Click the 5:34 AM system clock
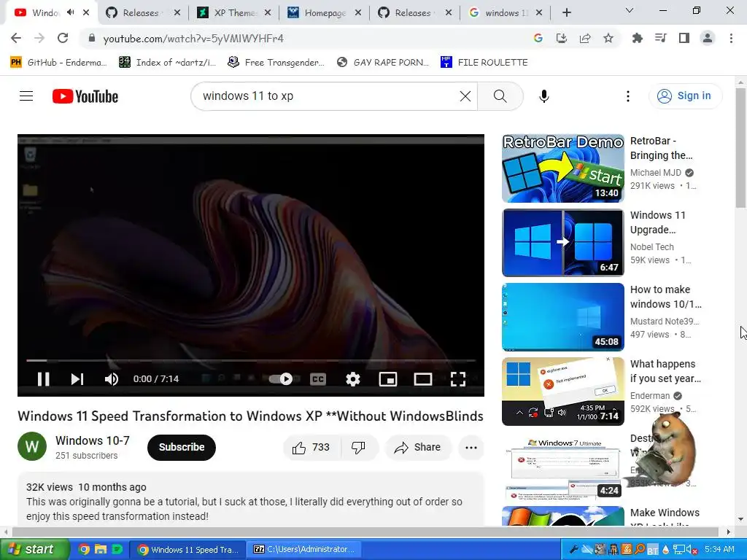Image resolution: width=747 pixels, height=560 pixels. click(x=719, y=550)
